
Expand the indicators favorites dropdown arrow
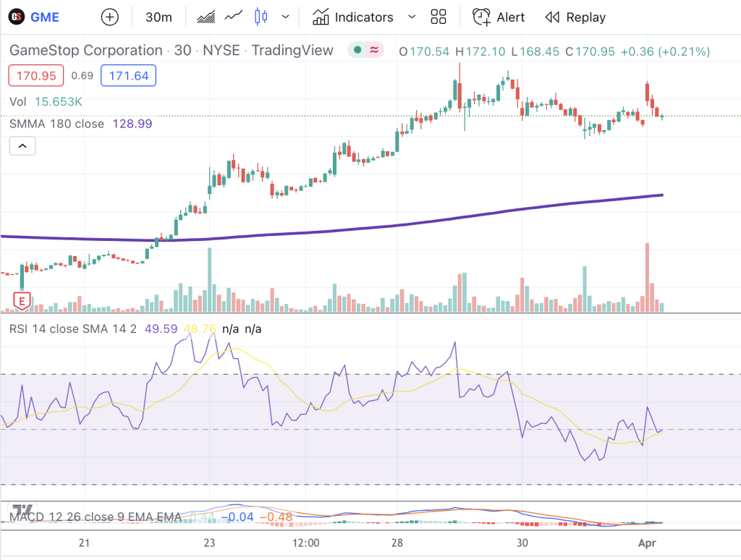point(412,17)
